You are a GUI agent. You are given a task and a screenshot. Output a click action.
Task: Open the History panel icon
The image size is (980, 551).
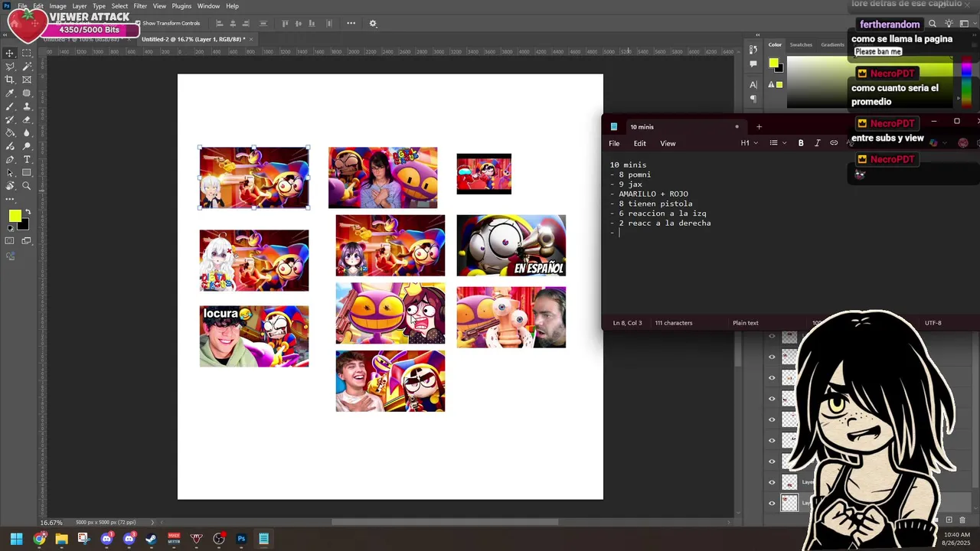753,51
